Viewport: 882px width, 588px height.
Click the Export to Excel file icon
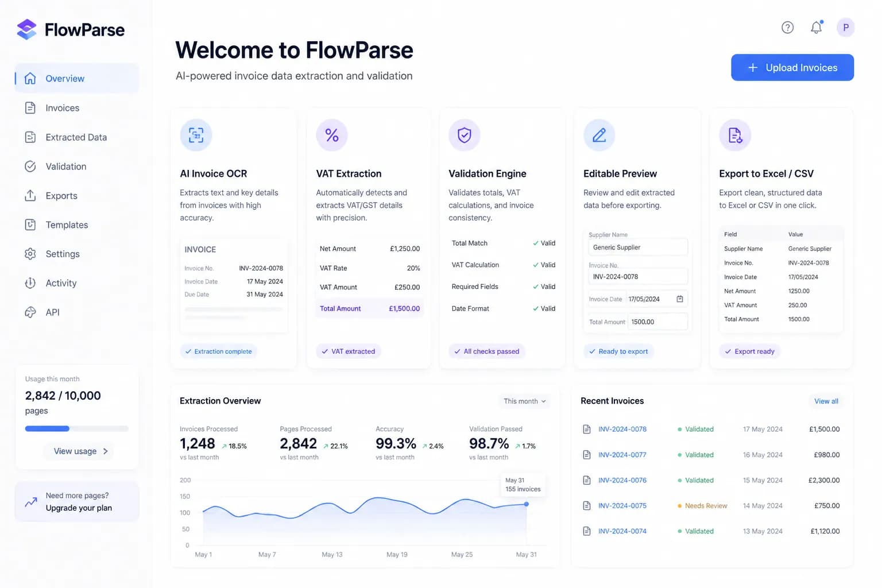point(735,135)
